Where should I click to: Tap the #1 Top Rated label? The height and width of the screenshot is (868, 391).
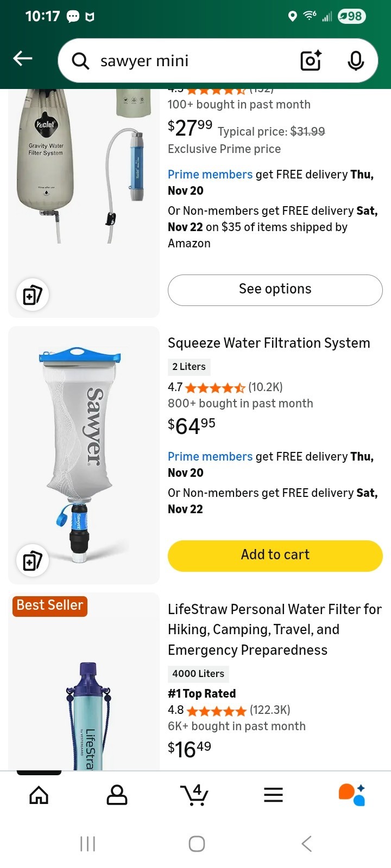click(201, 693)
